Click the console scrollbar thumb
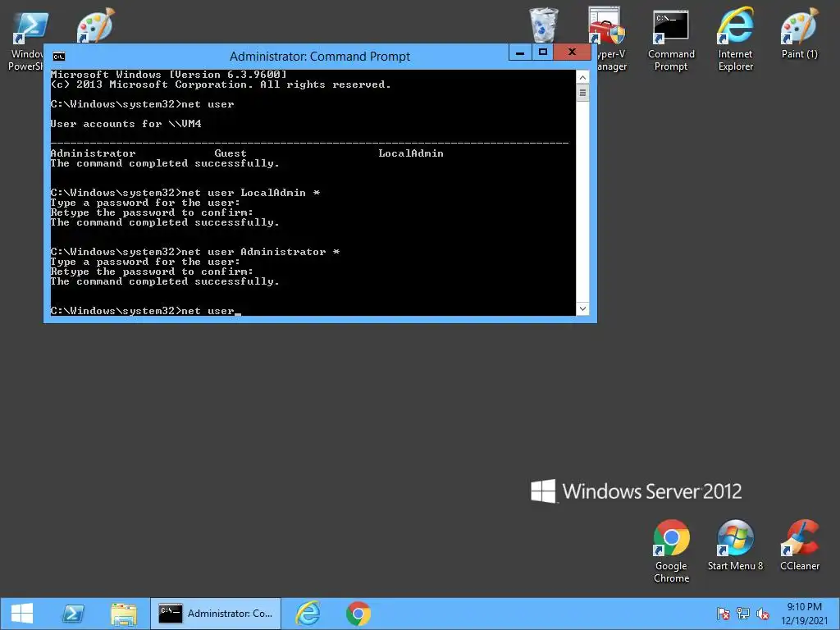Image resolution: width=840 pixels, height=630 pixels. coord(582,93)
